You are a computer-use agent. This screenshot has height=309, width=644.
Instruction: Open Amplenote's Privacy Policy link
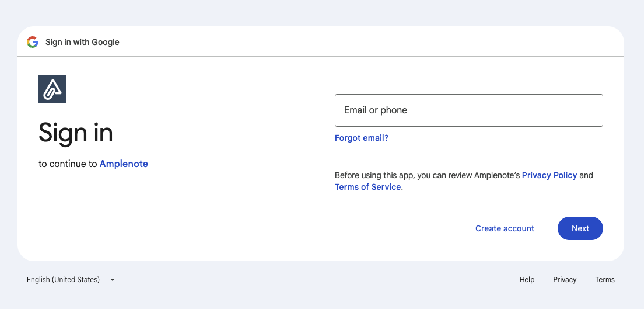click(x=549, y=175)
